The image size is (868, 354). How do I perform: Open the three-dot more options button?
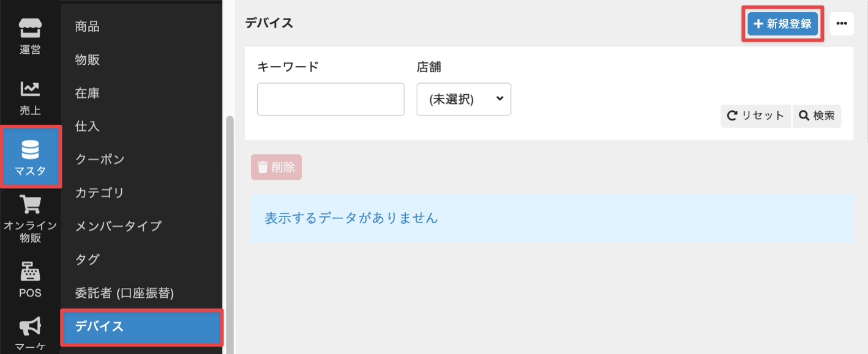pos(842,24)
